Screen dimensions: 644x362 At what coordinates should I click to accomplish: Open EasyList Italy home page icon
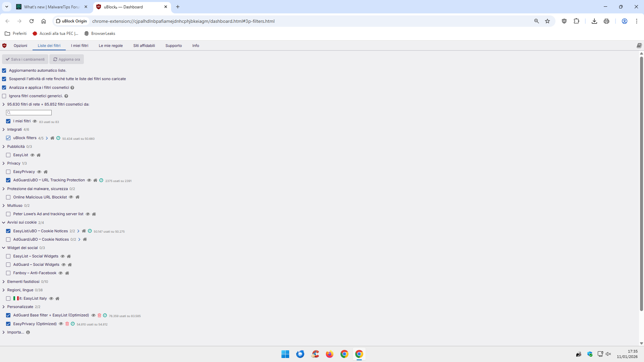[57, 299]
